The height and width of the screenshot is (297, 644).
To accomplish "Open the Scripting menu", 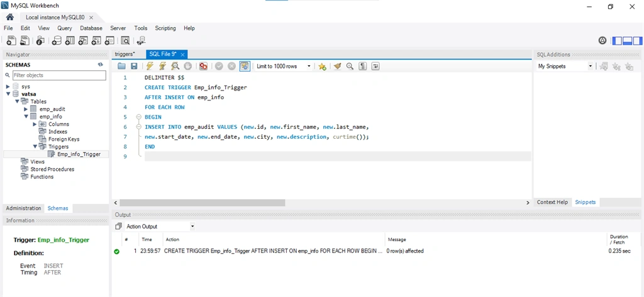I will (165, 28).
